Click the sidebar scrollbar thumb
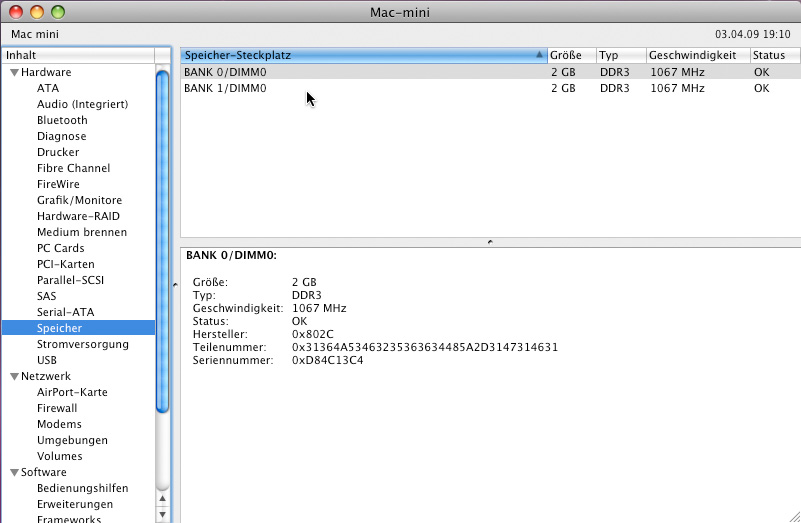 point(162,241)
